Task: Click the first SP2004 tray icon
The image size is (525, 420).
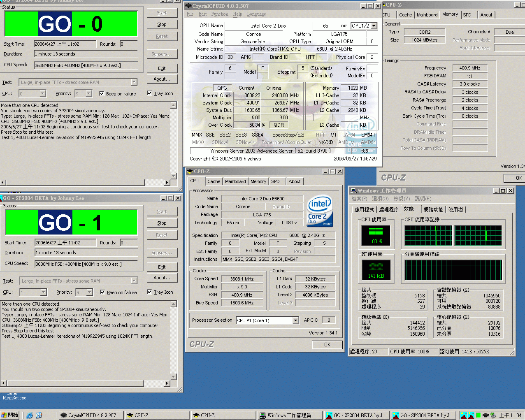Action: (x=463, y=415)
